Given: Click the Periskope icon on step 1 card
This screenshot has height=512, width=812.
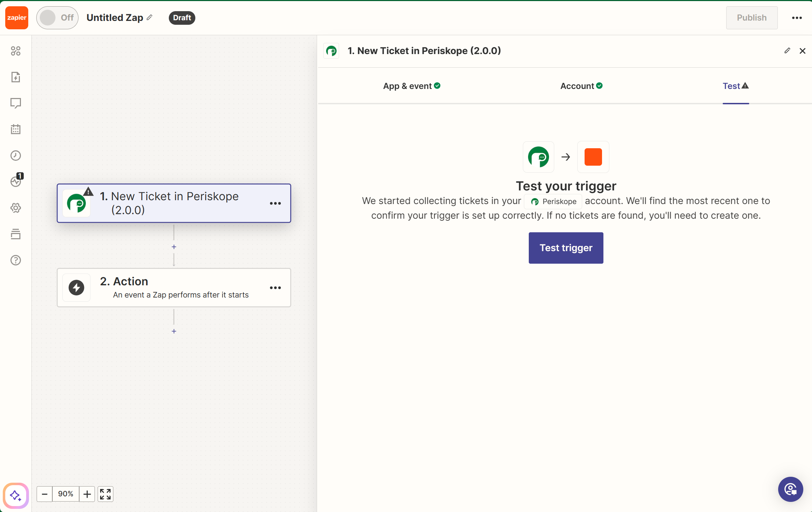Looking at the screenshot, I should coord(76,203).
